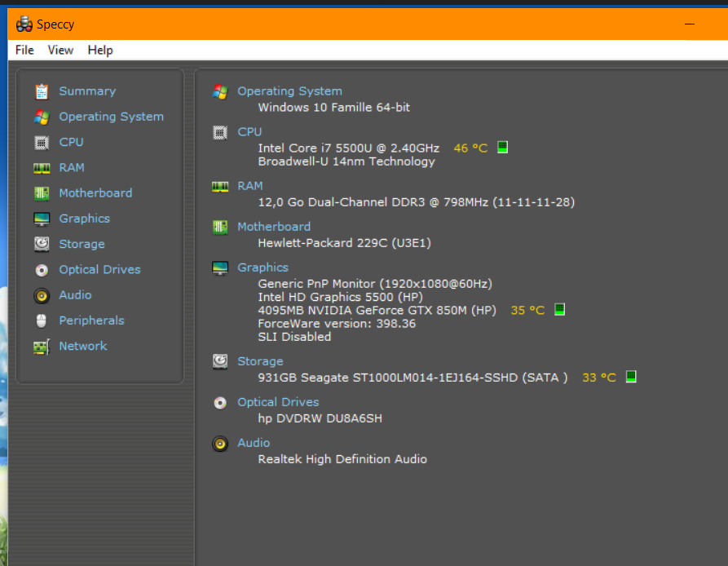Click the Network card icon in sidebar

coord(42,347)
